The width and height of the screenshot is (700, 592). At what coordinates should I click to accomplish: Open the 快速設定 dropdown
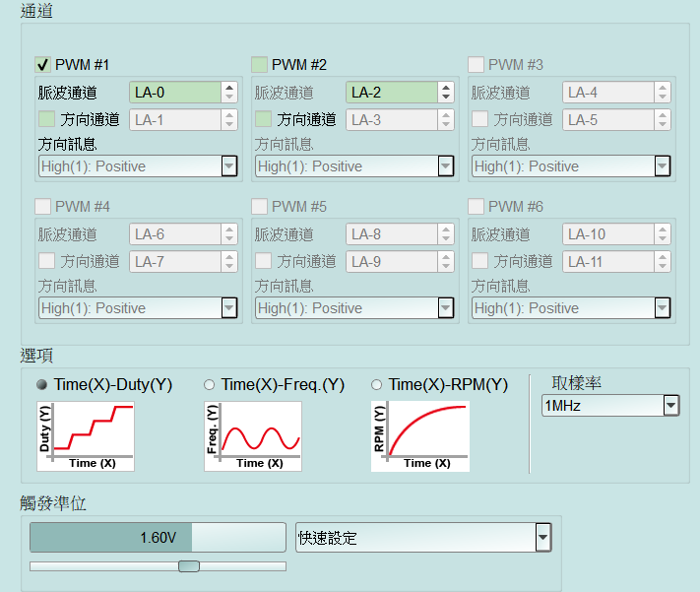[423, 538]
